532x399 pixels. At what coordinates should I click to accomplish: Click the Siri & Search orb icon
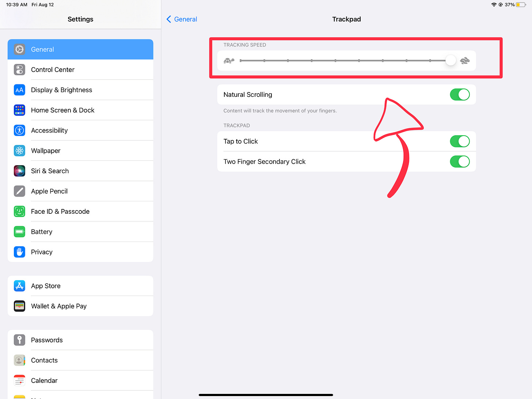(19, 171)
